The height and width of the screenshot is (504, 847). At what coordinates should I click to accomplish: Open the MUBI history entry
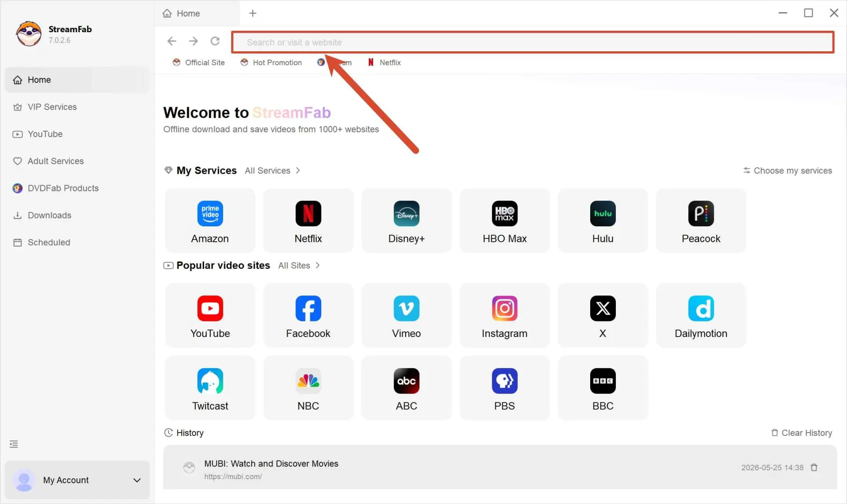click(500, 467)
